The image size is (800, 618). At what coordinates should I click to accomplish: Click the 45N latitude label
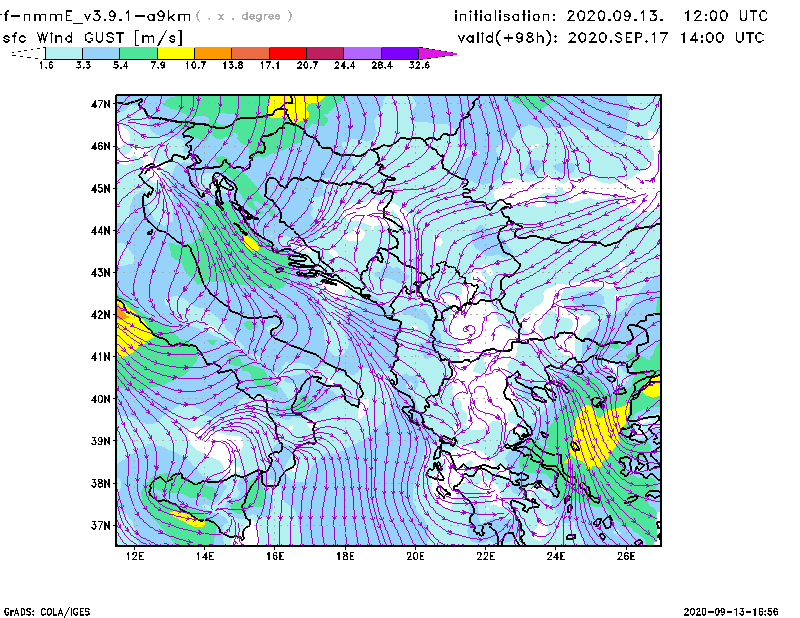click(101, 188)
